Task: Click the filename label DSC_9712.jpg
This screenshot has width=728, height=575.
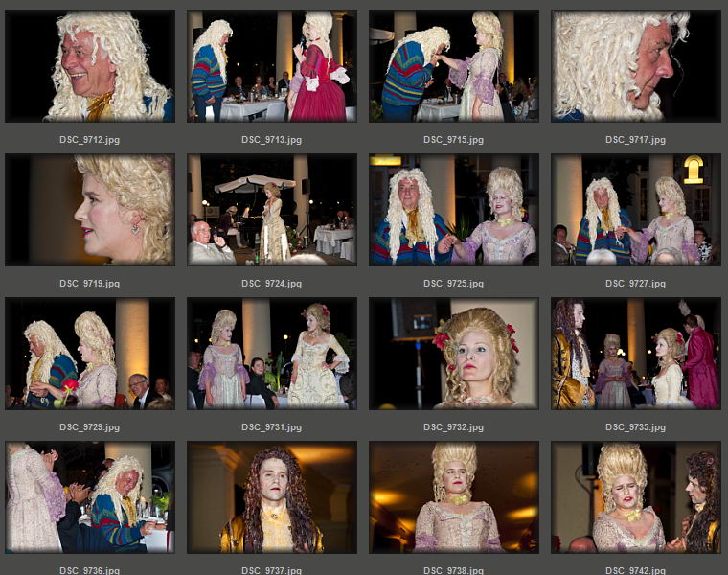Action: [90, 140]
